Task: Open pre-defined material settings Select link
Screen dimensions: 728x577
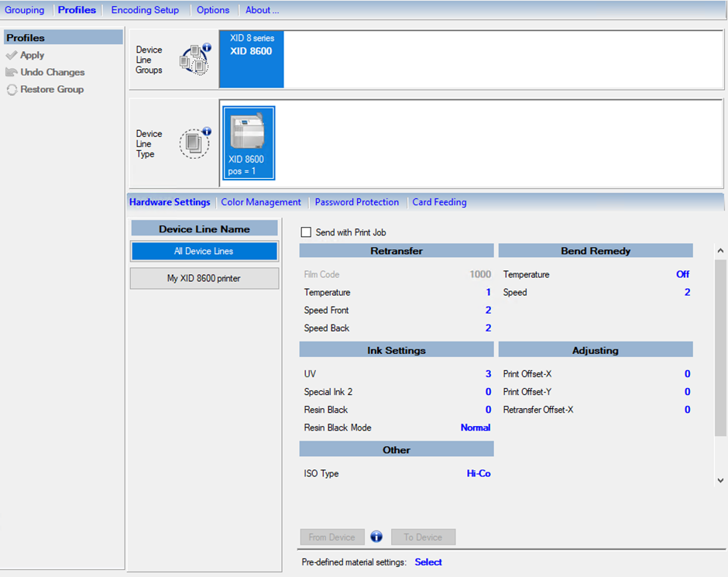Action: [x=428, y=562]
